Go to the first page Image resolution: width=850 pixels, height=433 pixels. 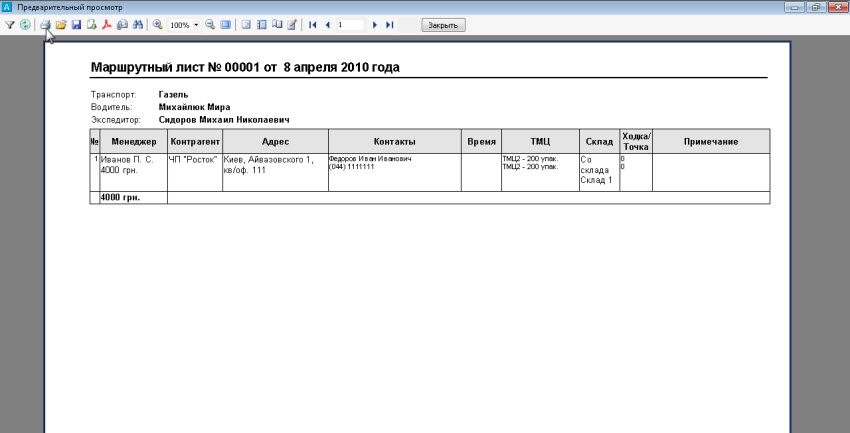[x=313, y=24]
